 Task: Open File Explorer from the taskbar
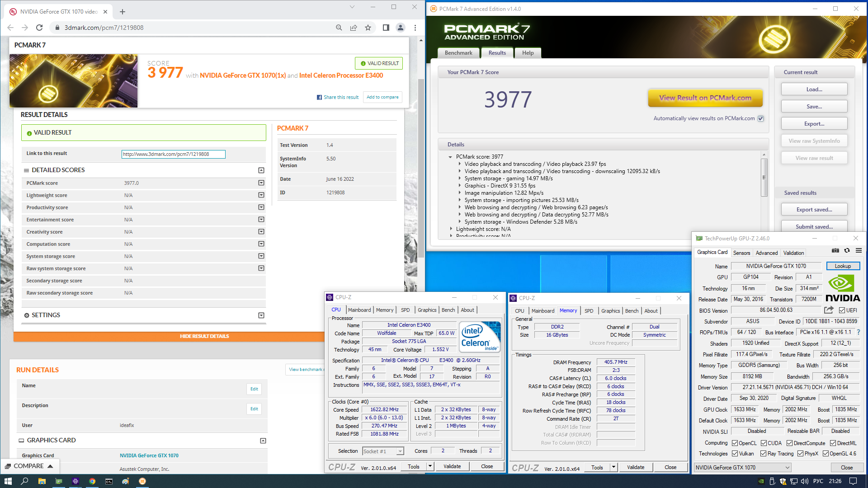tap(42, 481)
